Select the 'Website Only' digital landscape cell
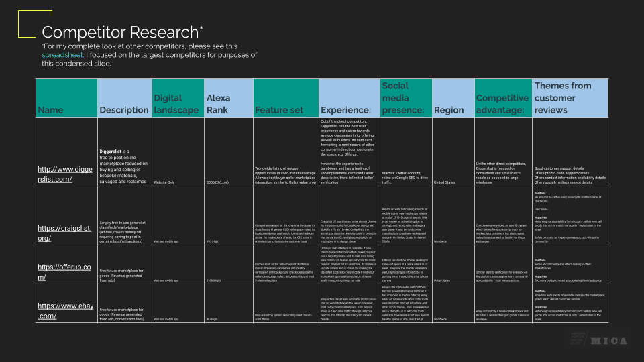Viewport: 644px width, 362px height. pyautogui.click(x=178, y=152)
